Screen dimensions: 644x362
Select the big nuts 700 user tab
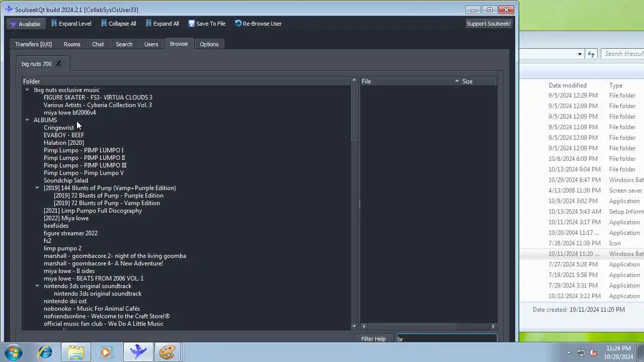[x=37, y=64]
